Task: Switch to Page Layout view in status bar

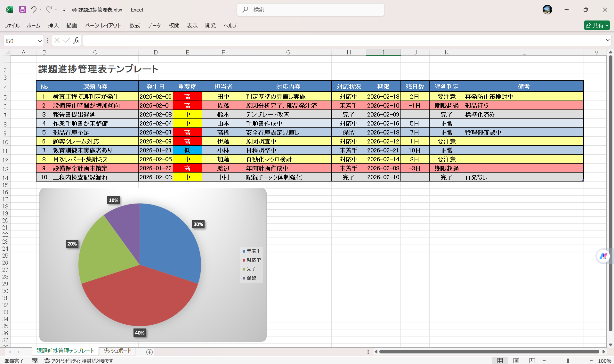Action: click(516, 360)
